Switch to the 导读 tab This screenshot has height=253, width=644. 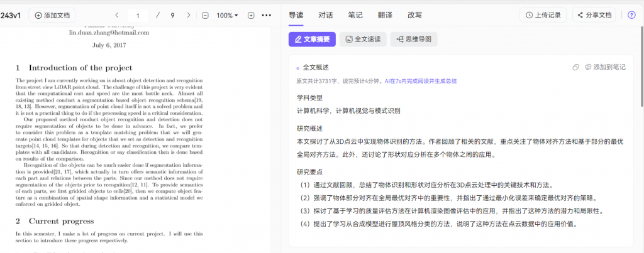[x=296, y=16]
